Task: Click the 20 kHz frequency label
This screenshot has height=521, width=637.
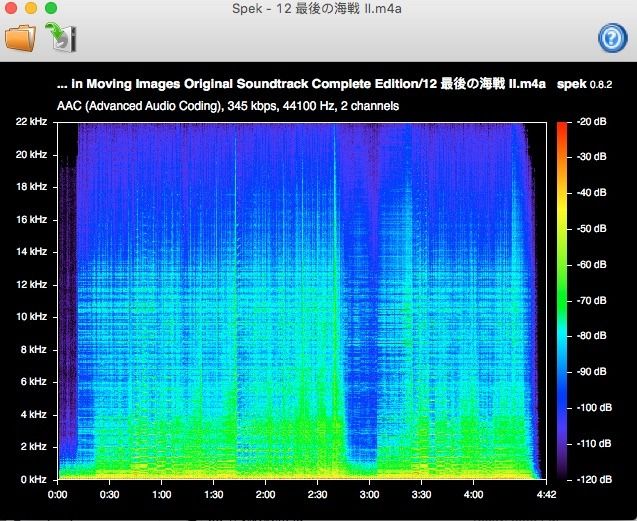Action: [31, 154]
